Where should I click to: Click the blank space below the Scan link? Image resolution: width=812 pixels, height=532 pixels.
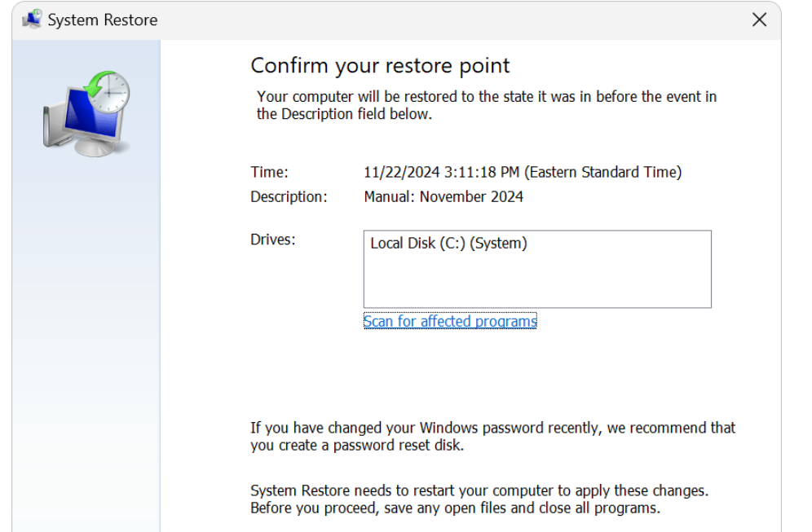tap(489, 371)
